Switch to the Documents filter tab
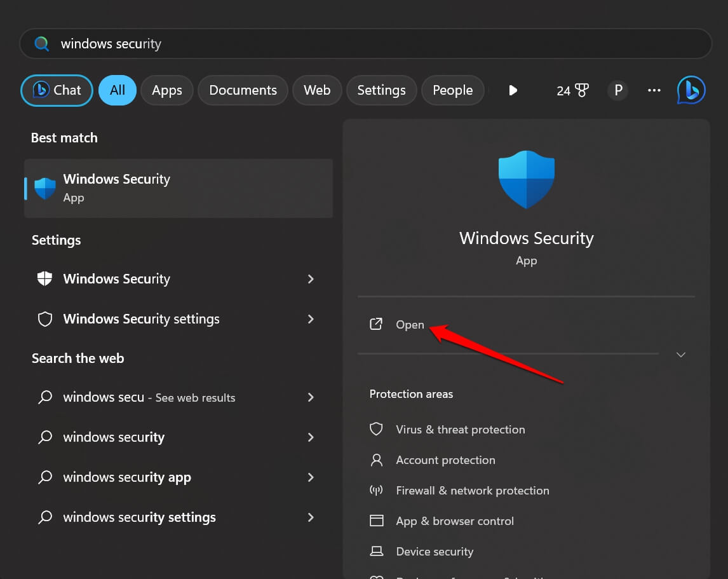728x579 pixels. point(243,90)
